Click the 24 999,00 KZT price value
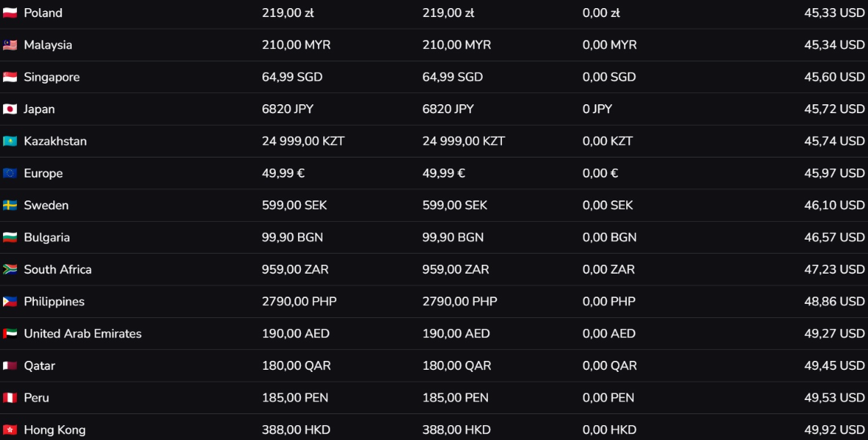The width and height of the screenshot is (868, 440). 303,141
